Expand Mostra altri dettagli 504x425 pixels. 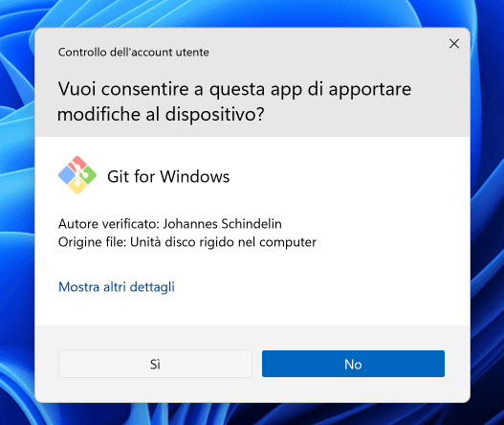click(x=117, y=287)
